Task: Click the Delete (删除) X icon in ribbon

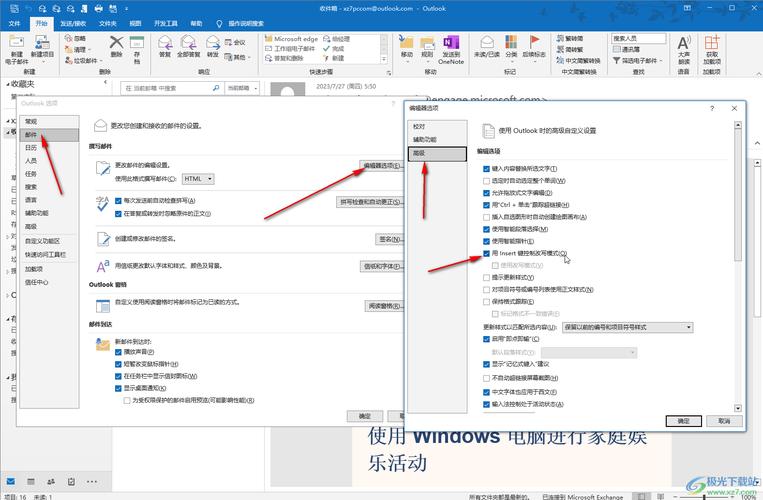Action: pos(116,42)
